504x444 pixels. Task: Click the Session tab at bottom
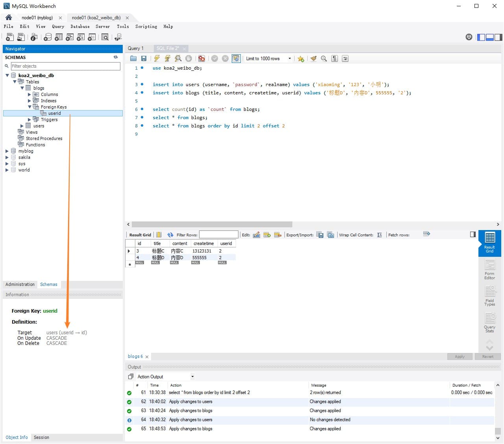[41, 437]
